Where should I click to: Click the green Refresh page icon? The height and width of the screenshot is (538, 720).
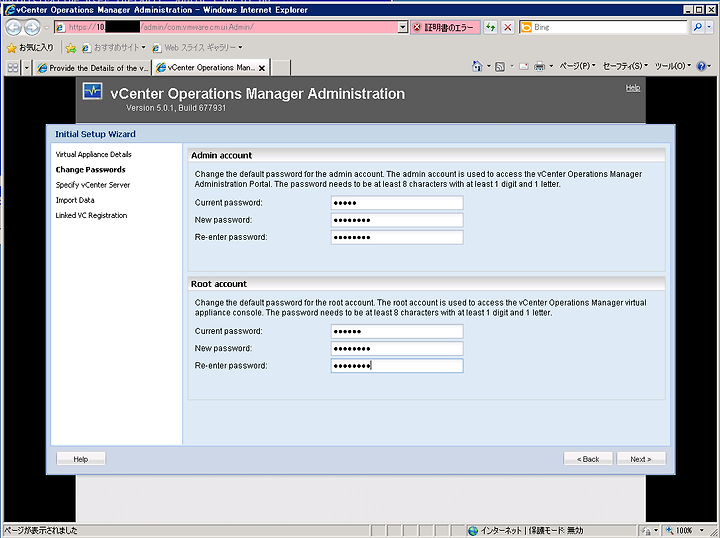(491, 28)
